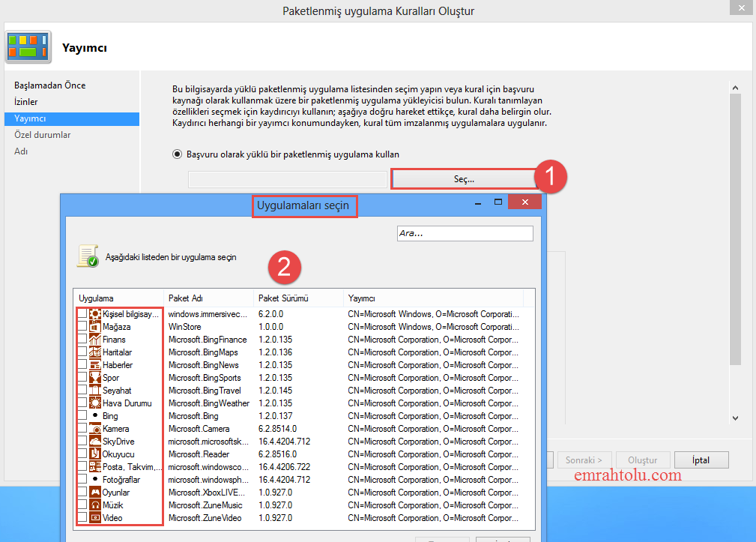The width and height of the screenshot is (756, 542).
Task: Click the Mağaza store app icon
Action: [x=95, y=327]
